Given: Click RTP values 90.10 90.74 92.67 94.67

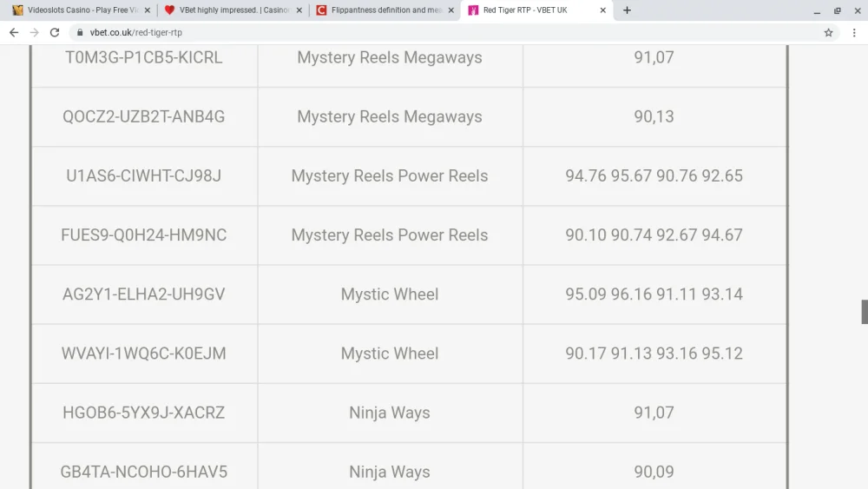Looking at the screenshot, I should (x=654, y=235).
